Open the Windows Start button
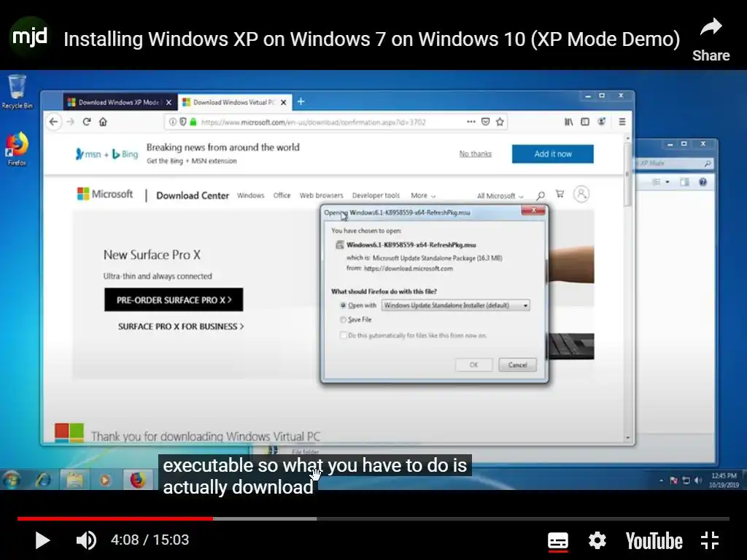Image resolution: width=747 pixels, height=560 pixels. point(11,480)
